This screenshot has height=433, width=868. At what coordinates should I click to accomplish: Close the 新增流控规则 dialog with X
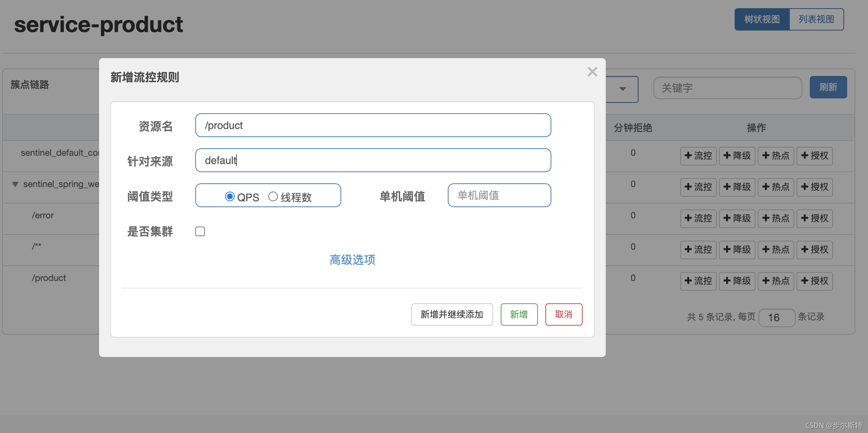(x=592, y=72)
